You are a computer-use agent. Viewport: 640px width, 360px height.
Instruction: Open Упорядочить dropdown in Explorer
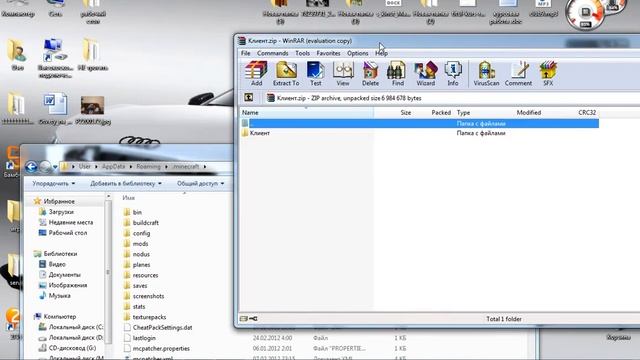point(54,184)
